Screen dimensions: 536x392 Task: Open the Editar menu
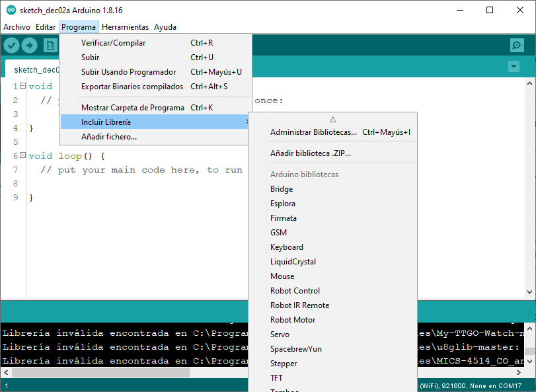[46, 27]
